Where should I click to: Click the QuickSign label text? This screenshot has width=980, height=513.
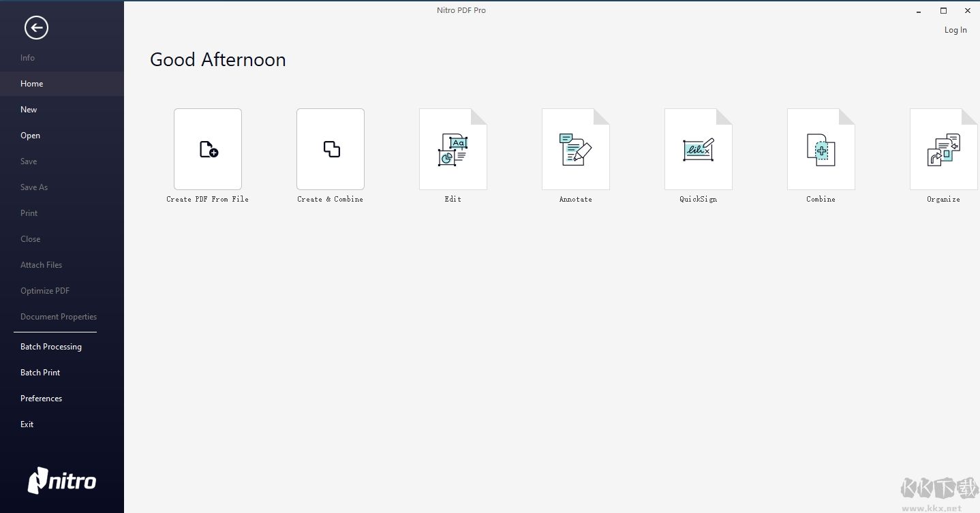click(699, 199)
